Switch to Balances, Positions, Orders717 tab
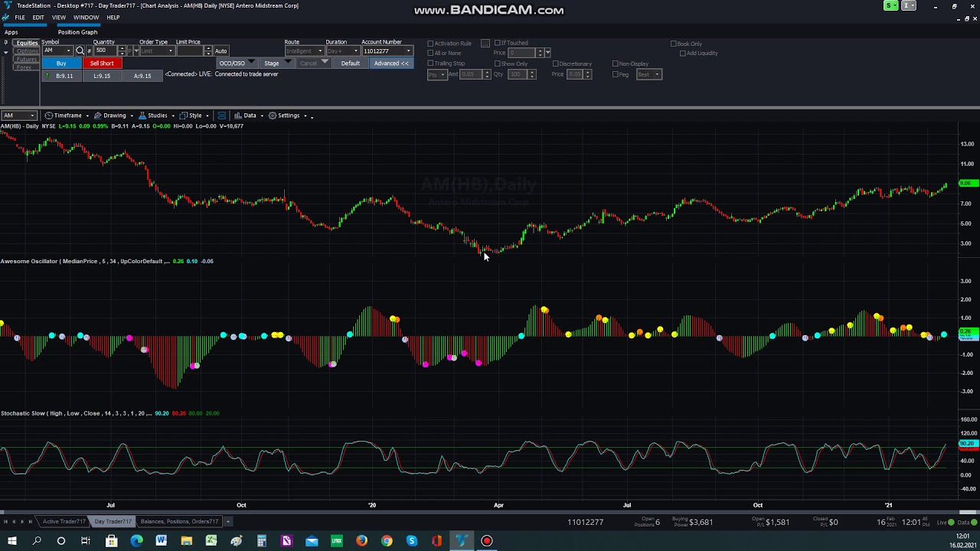The image size is (980, 551). (x=179, y=522)
